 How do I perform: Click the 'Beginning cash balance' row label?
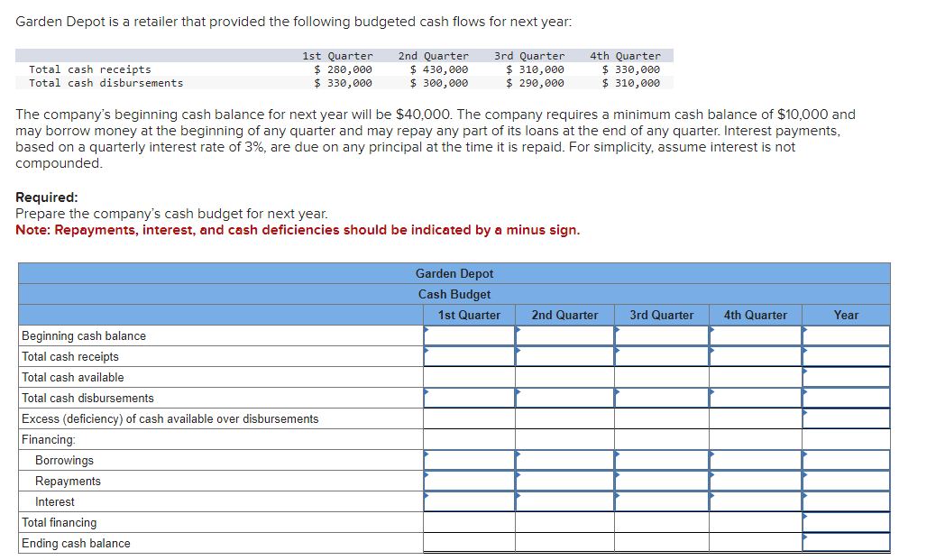tap(84, 335)
